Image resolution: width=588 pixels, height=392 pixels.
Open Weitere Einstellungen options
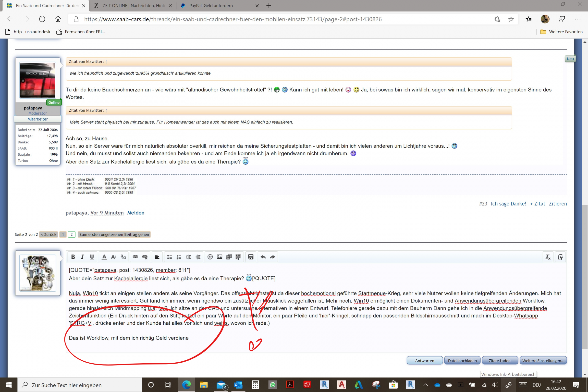pyautogui.click(x=543, y=360)
